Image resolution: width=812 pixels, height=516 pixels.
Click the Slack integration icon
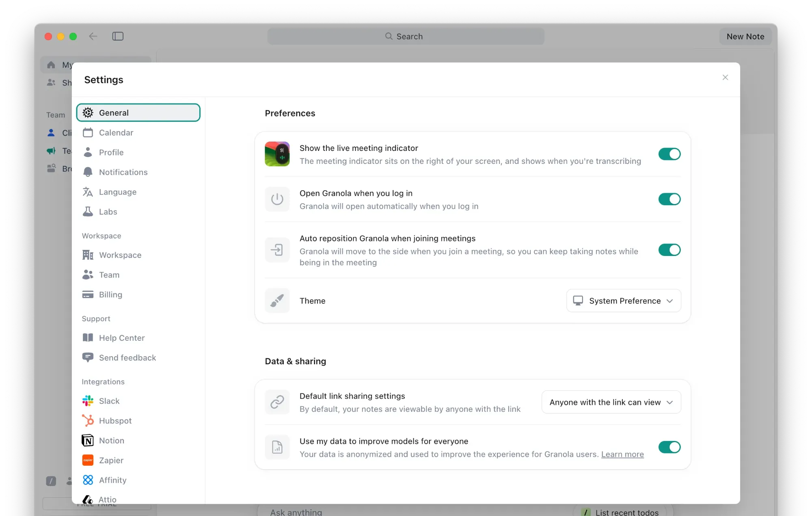click(x=88, y=401)
